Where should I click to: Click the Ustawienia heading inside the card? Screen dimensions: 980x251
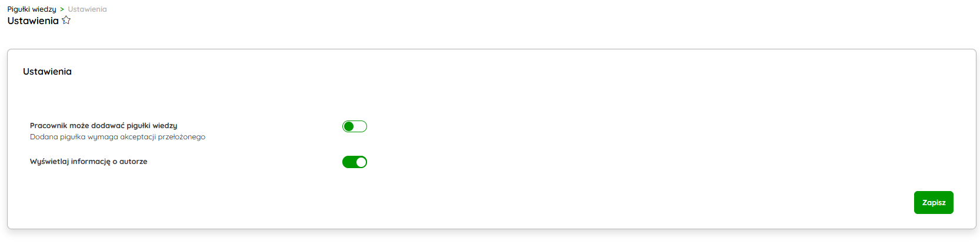47,72
